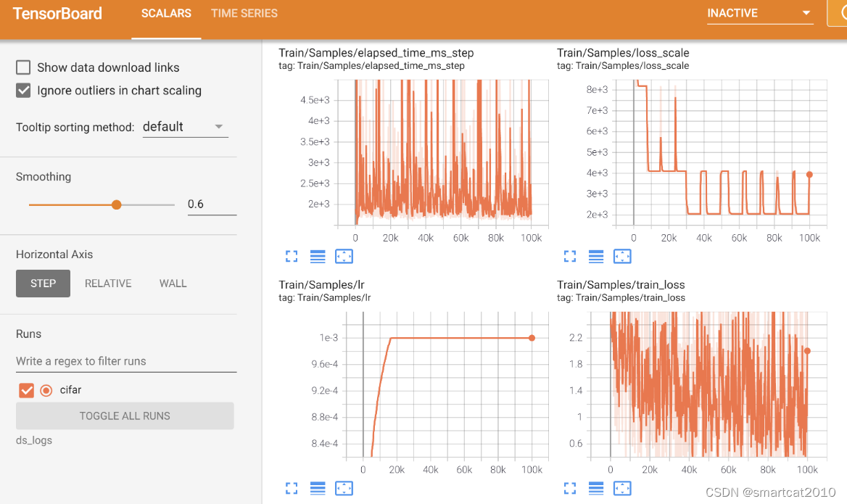
Task: Click the TOGGLE ALL RUNS button
Action: click(x=125, y=416)
